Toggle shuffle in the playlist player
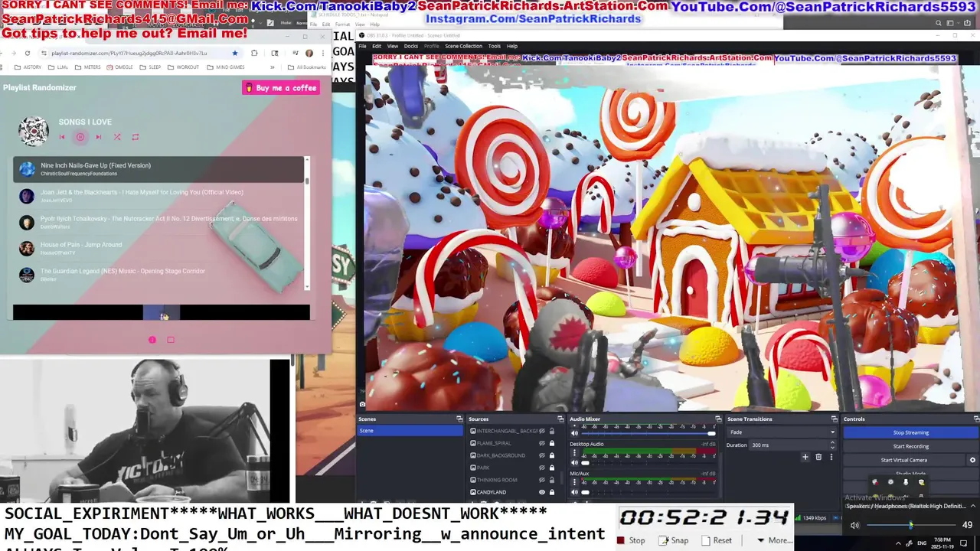Screen dimensions: 980x551 click(117, 137)
